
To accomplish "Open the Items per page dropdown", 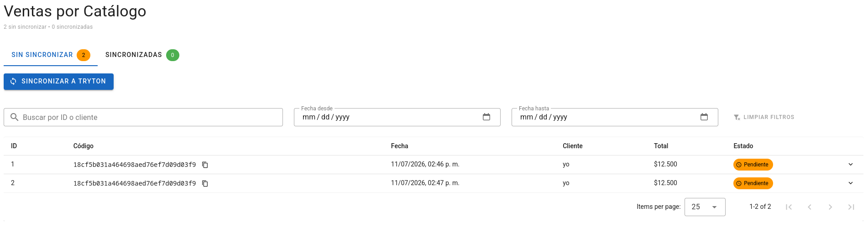I will point(705,207).
